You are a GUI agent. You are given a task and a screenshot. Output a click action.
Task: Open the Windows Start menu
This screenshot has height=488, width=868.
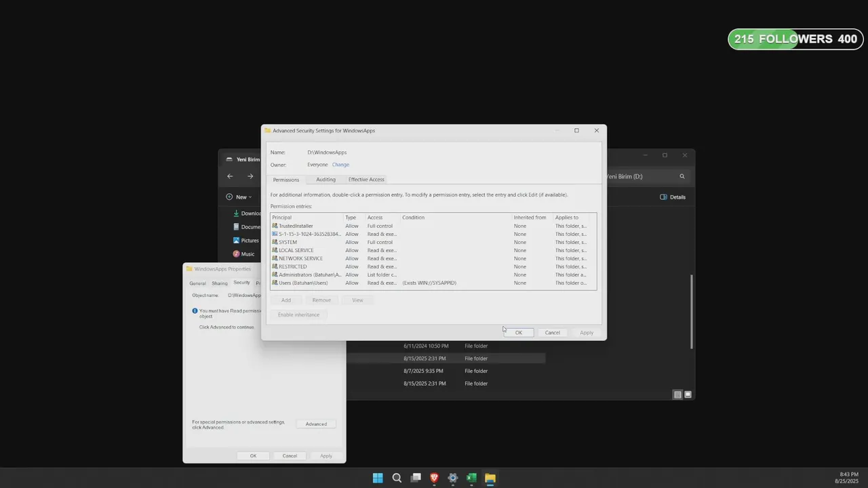tap(378, 478)
